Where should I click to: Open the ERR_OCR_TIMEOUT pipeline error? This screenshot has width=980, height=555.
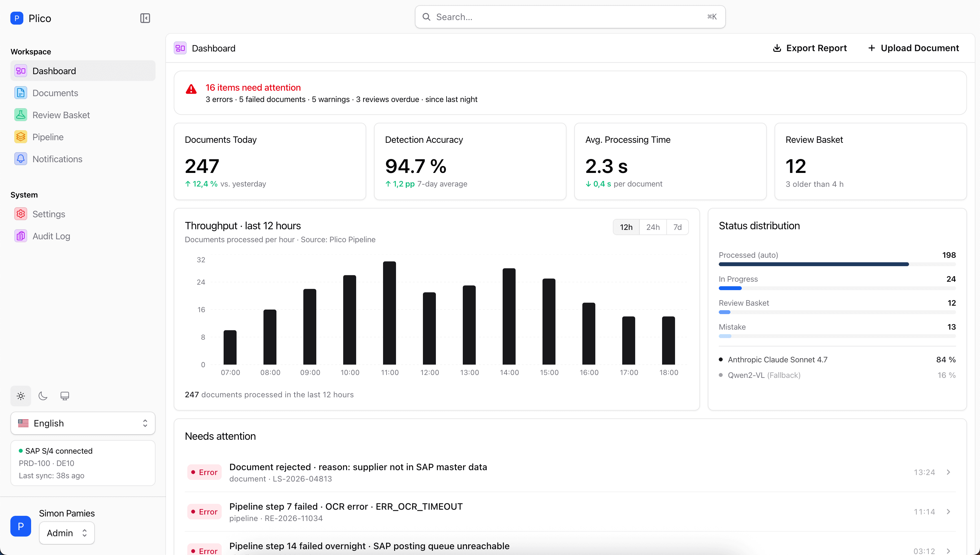point(570,512)
